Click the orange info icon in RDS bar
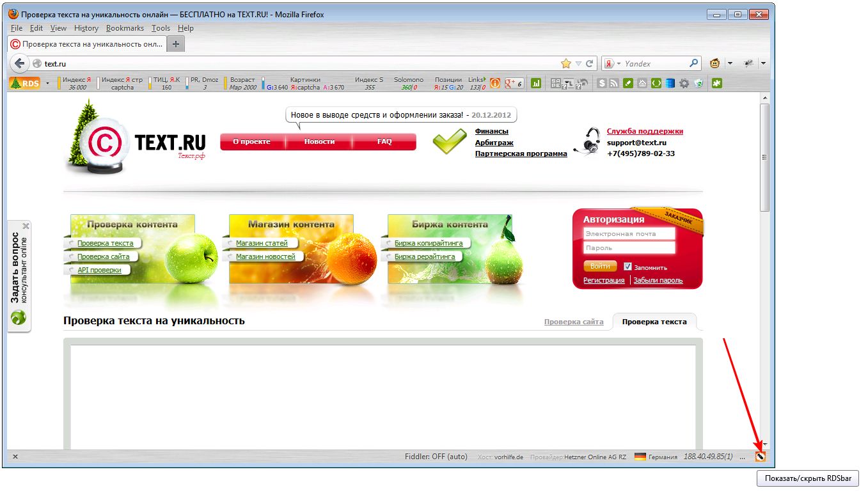Image resolution: width=868 pixels, height=495 pixels. [495, 83]
